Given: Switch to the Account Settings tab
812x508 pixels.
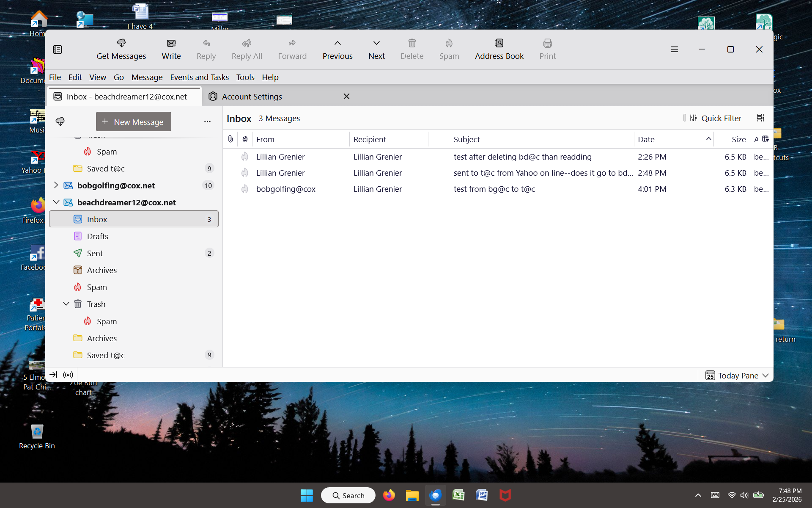Looking at the screenshot, I should pos(252,97).
